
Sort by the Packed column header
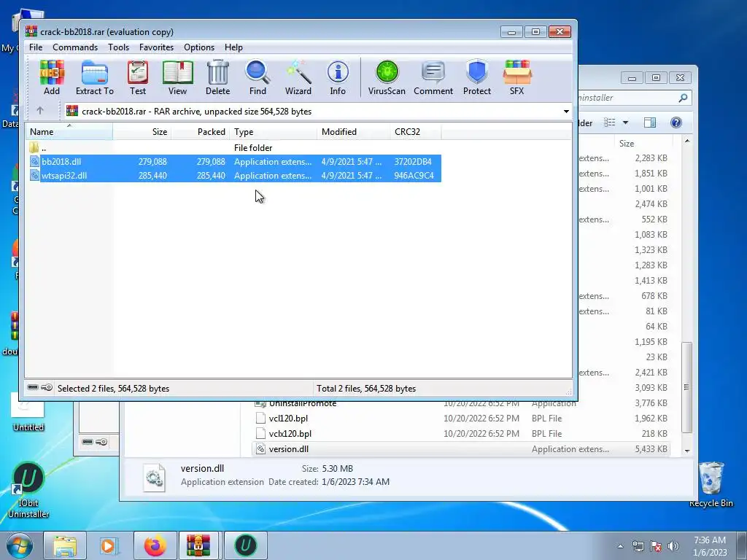click(200, 132)
